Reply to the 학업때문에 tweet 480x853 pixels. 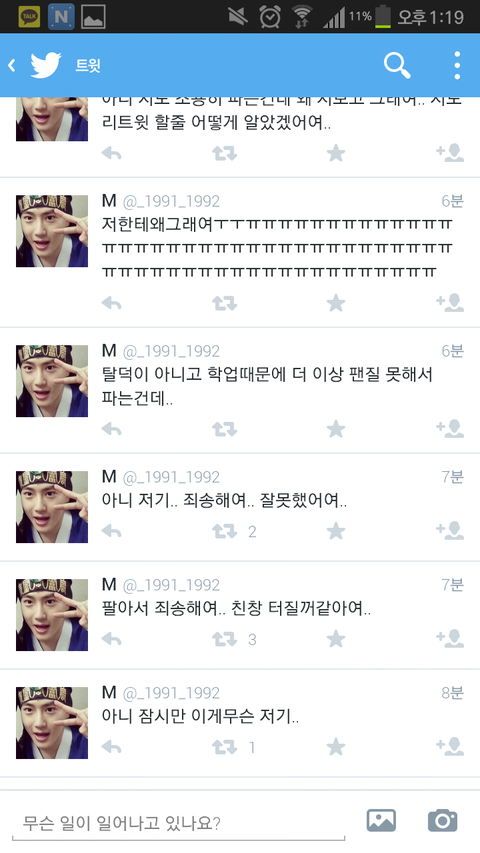[x=112, y=429]
